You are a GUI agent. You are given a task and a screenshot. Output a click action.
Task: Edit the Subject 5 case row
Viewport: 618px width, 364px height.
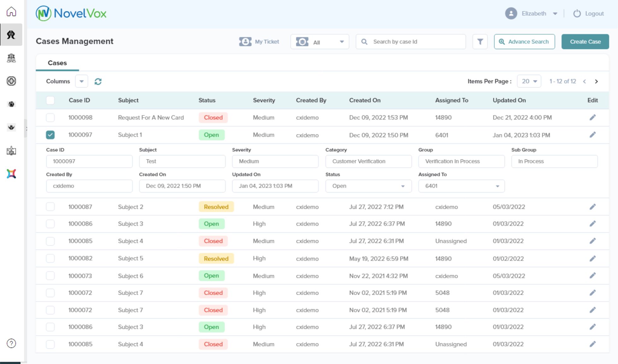pos(592,258)
